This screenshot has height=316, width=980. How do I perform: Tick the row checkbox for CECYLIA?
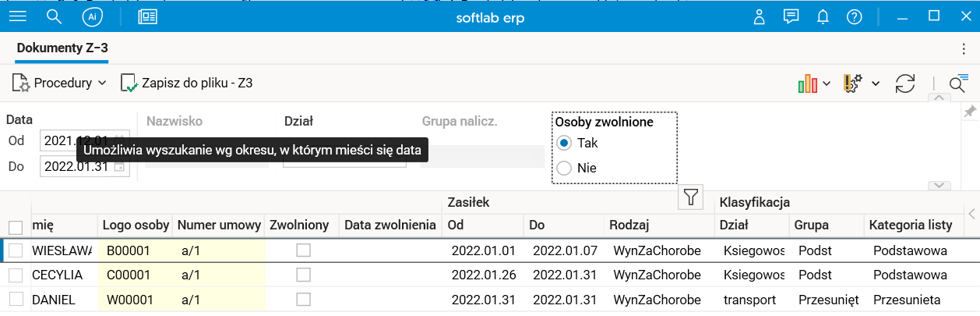point(16,275)
